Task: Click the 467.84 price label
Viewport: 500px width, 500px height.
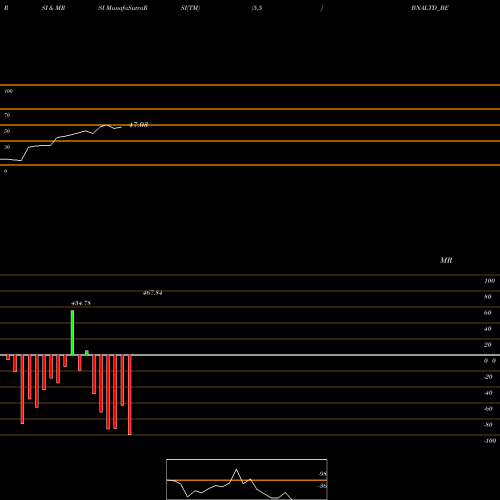Action: tap(153, 293)
